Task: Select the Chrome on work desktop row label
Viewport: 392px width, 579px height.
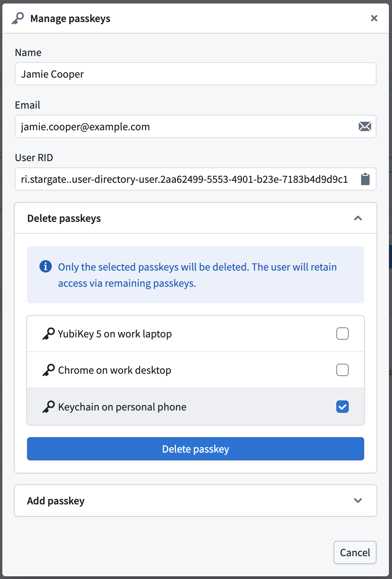Action: coord(114,370)
